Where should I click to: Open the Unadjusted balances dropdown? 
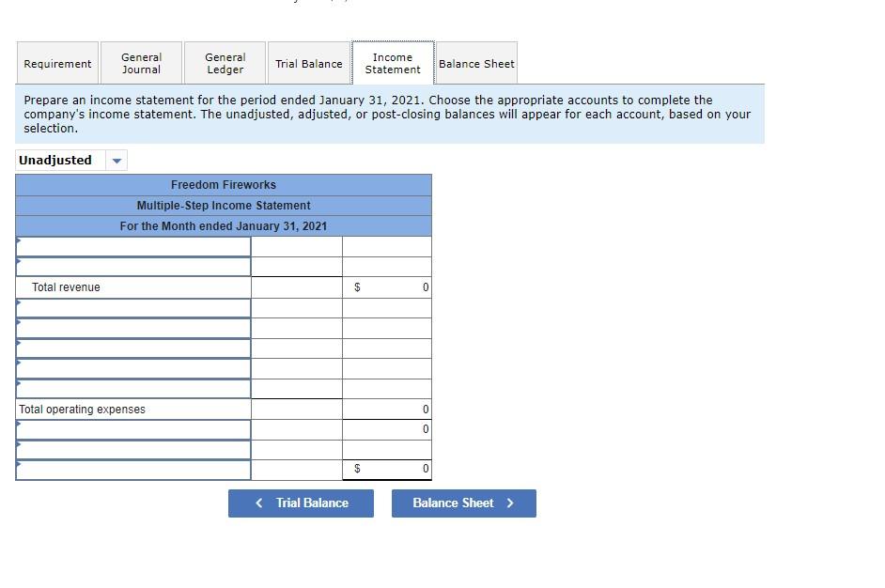[x=116, y=160]
